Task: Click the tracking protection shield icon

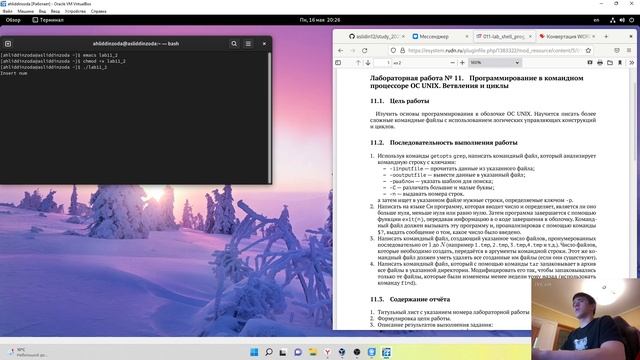Action: [x=393, y=51]
